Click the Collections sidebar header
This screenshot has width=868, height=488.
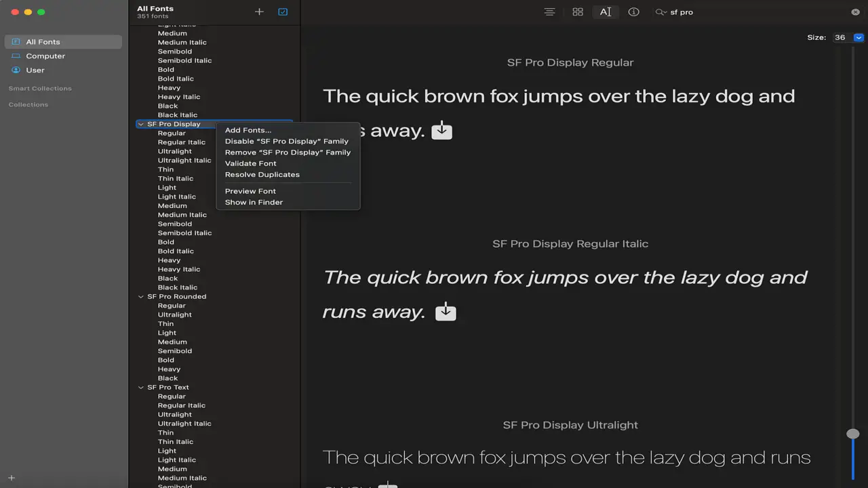28,104
